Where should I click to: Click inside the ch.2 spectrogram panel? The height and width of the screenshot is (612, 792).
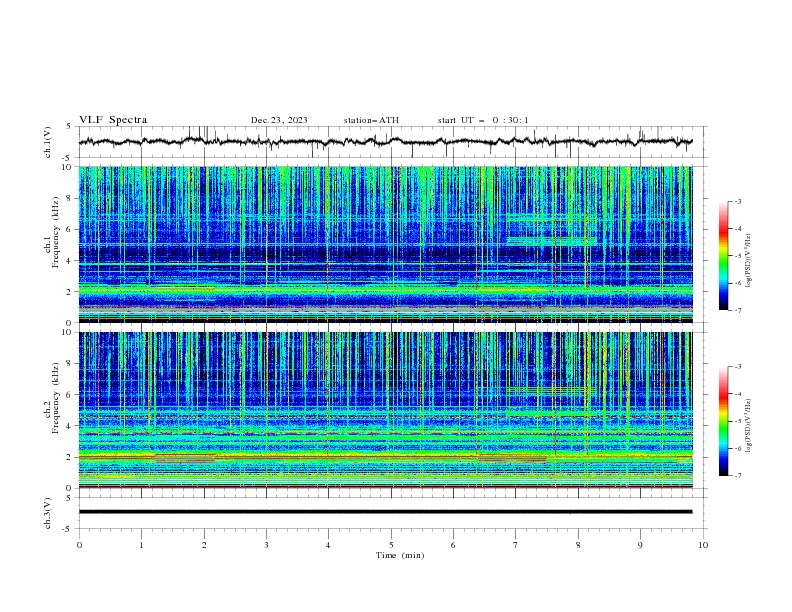pyautogui.click(x=385, y=410)
